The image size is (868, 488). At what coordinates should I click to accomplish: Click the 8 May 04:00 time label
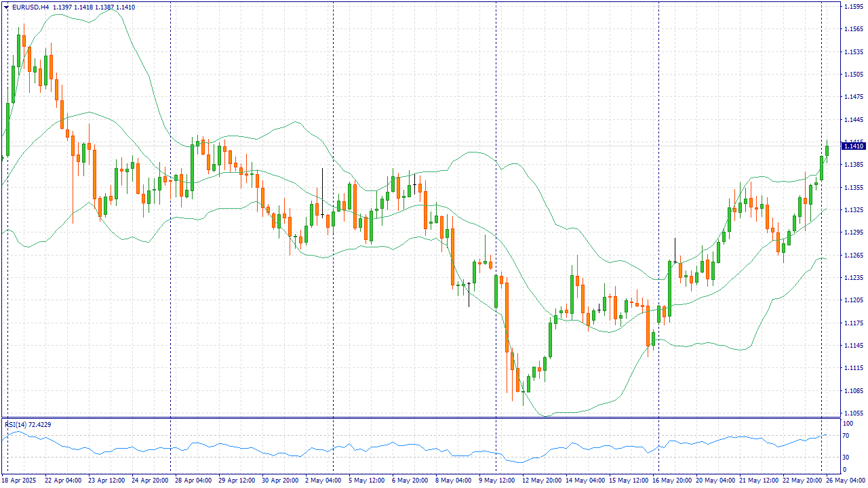[x=453, y=481]
